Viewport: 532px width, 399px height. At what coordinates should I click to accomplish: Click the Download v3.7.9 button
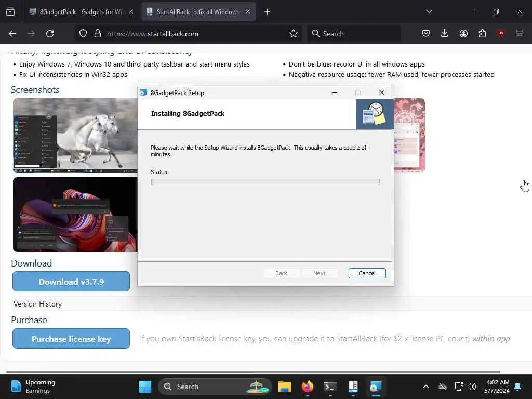pyautogui.click(x=71, y=282)
